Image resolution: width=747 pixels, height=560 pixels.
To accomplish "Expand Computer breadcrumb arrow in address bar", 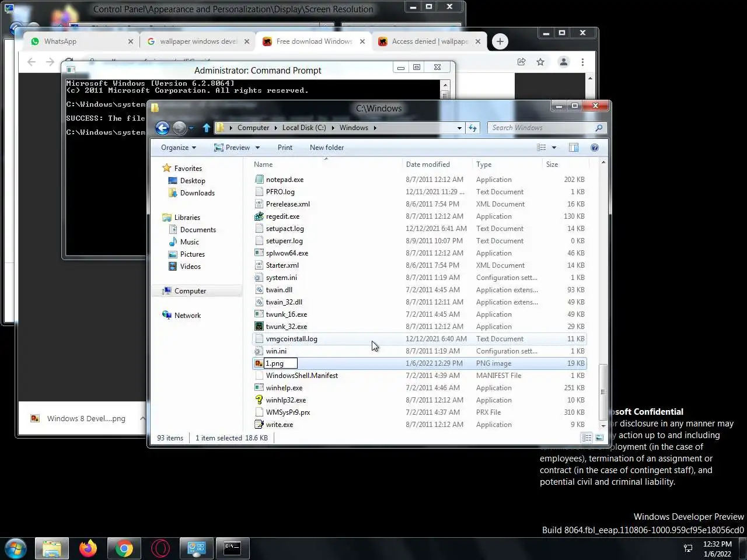I will click(275, 128).
